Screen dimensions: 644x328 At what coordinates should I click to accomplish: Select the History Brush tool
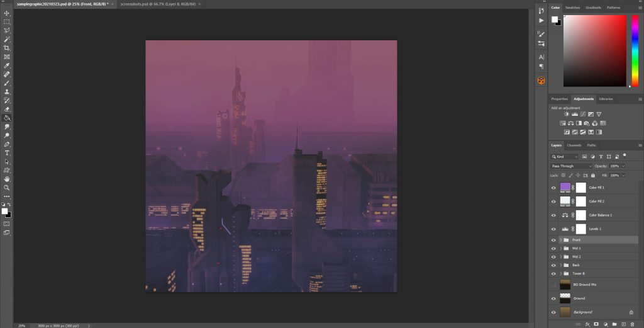click(x=6, y=101)
